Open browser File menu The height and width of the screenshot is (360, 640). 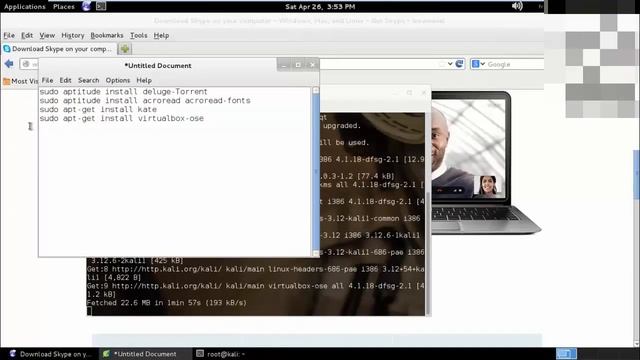point(9,36)
